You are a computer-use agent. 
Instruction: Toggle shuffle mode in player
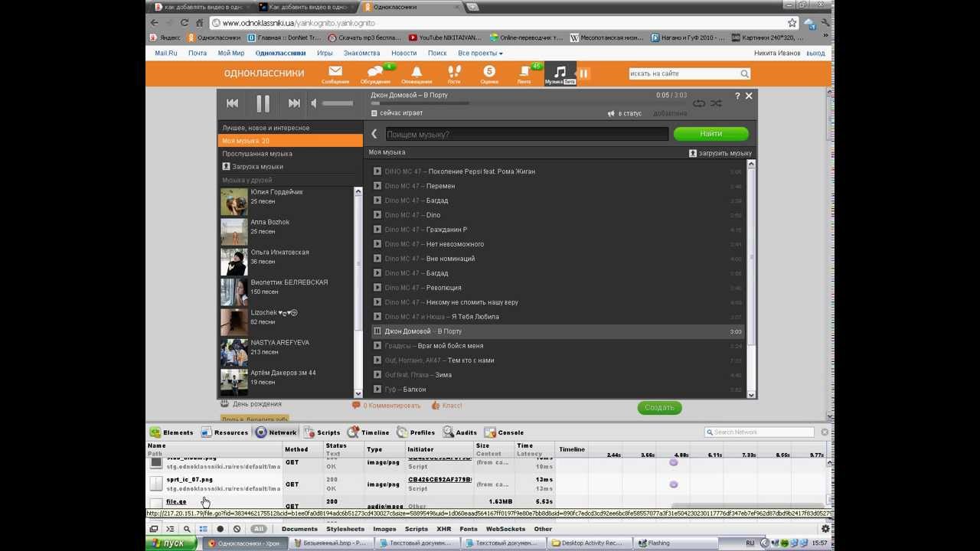[716, 103]
